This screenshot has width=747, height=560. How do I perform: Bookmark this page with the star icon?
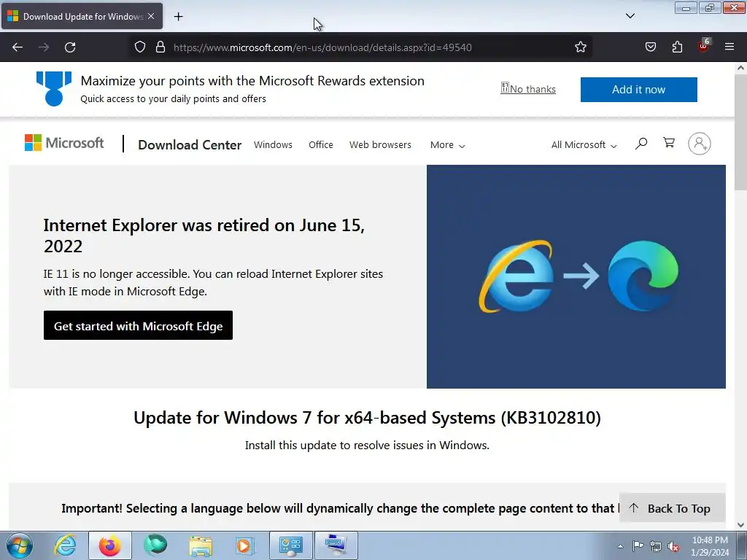(580, 47)
